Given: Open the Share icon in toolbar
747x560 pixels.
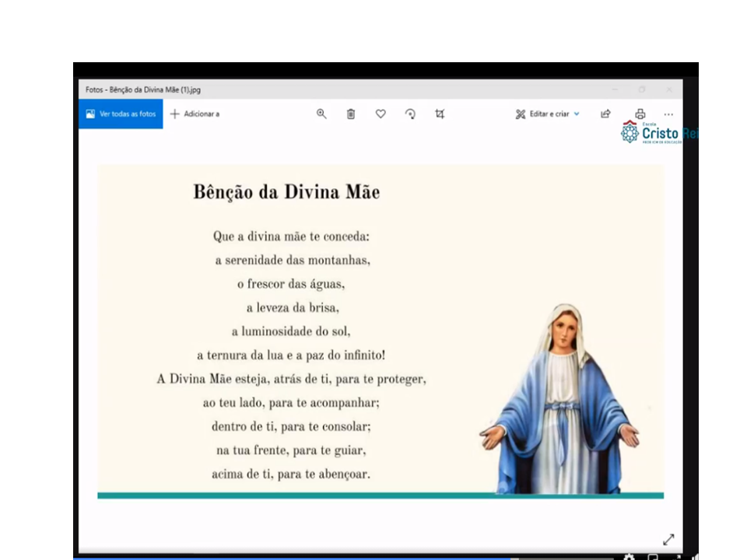Looking at the screenshot, I should 605,114.
